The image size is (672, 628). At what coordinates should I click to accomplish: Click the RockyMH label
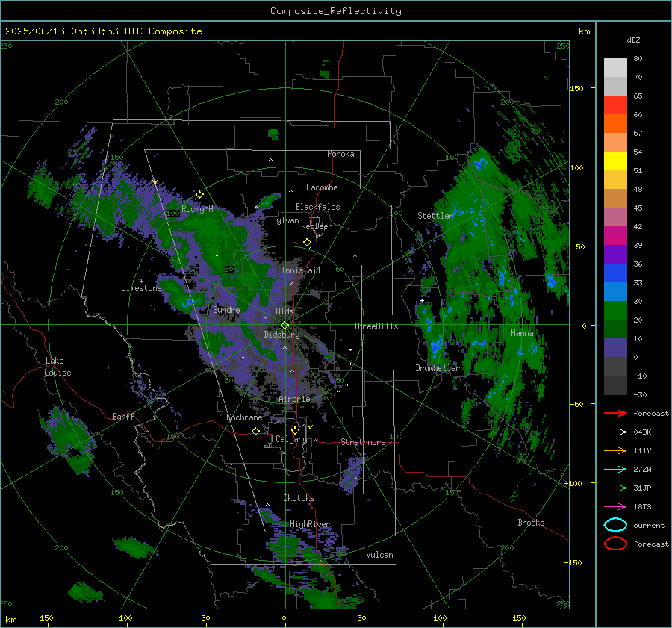(x=197, y=209)
